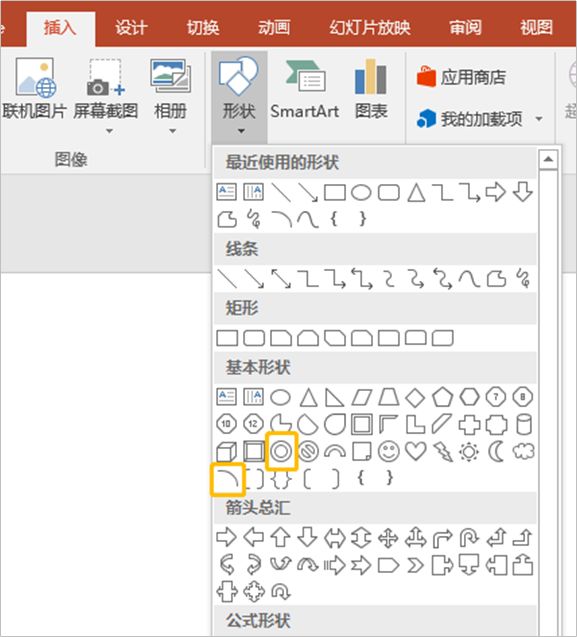This screenshot has width=577, height=637.
Task: Select the right triangle shape
Action: pos(334,397)
